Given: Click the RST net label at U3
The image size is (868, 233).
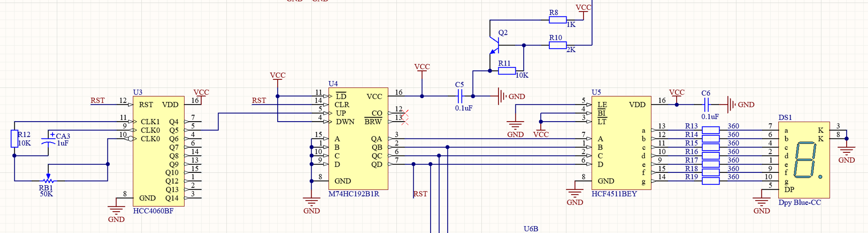Looking at the screenshot, I should coord(98,100).
